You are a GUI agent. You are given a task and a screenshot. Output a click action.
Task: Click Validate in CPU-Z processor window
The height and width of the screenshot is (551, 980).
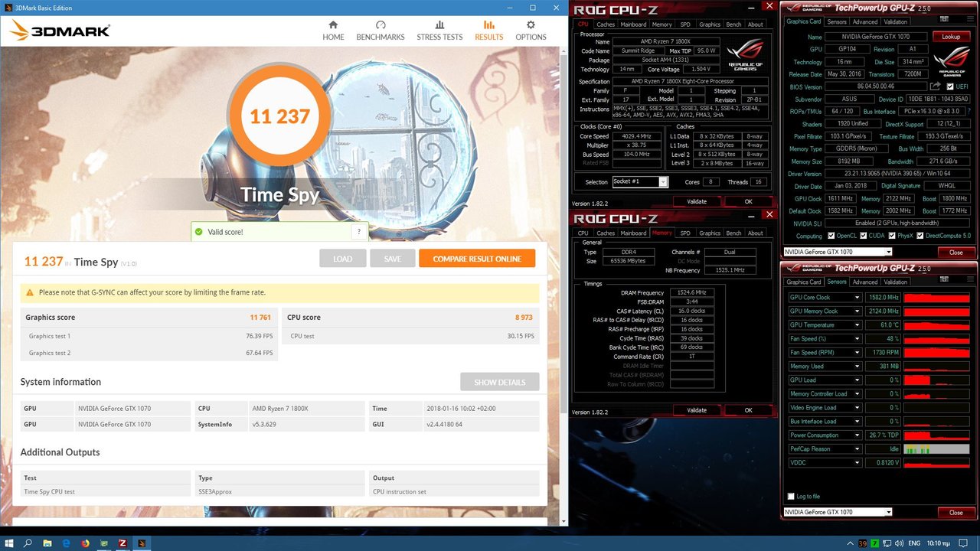[697, 201]
